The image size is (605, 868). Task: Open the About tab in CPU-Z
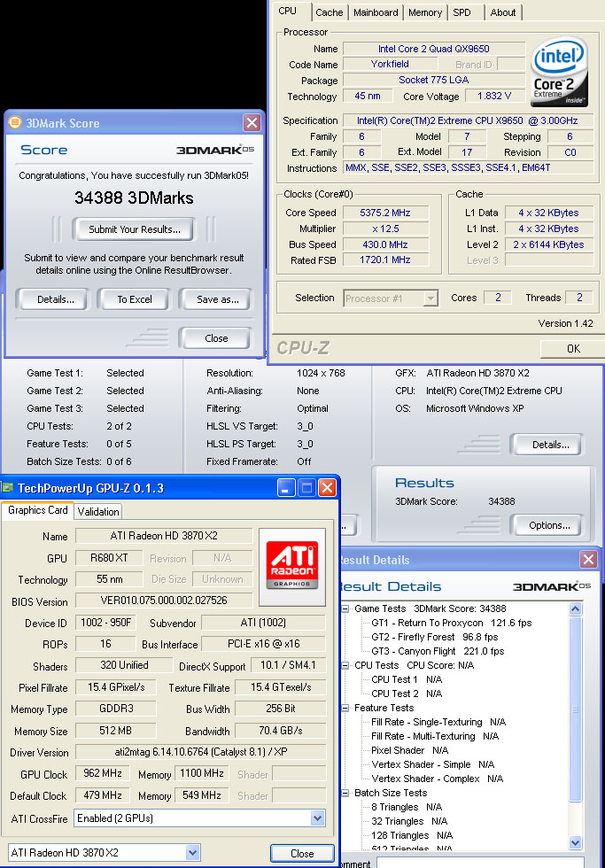point(502,12)
